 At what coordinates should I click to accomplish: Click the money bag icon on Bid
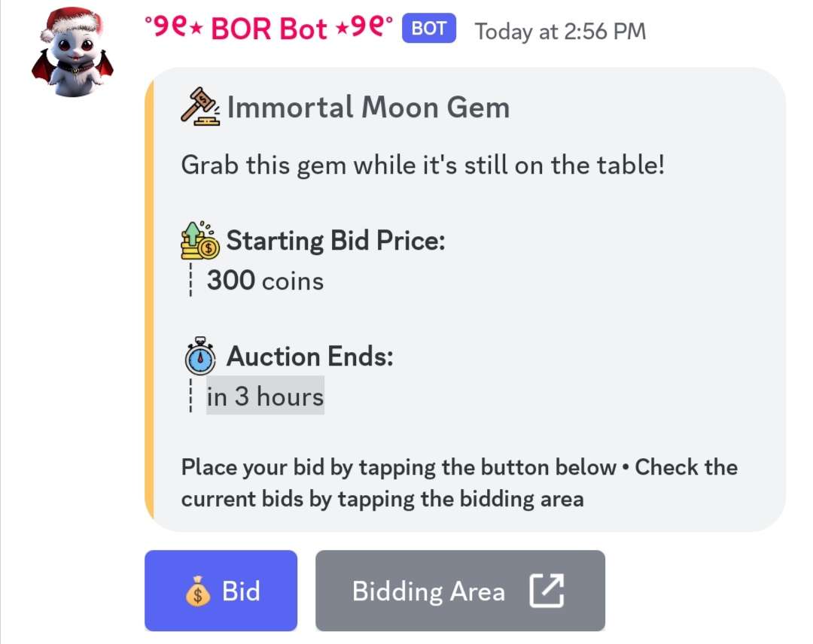198,591
